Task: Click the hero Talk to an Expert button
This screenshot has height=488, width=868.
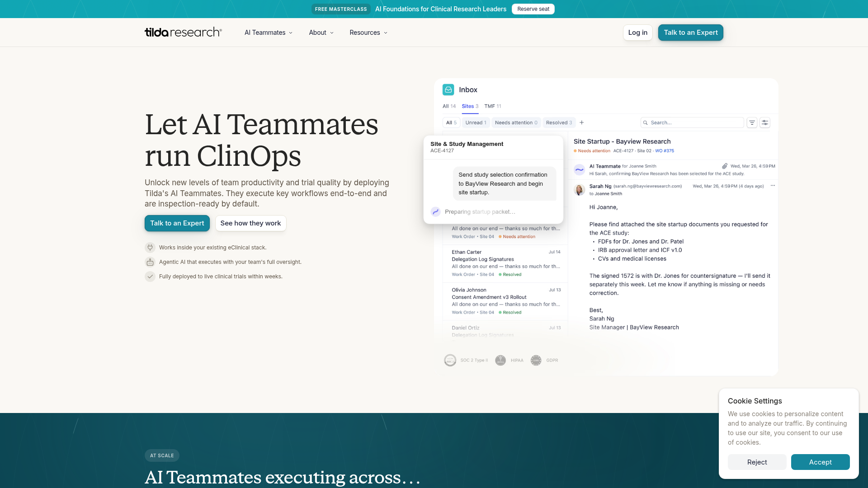Action: 177,223
